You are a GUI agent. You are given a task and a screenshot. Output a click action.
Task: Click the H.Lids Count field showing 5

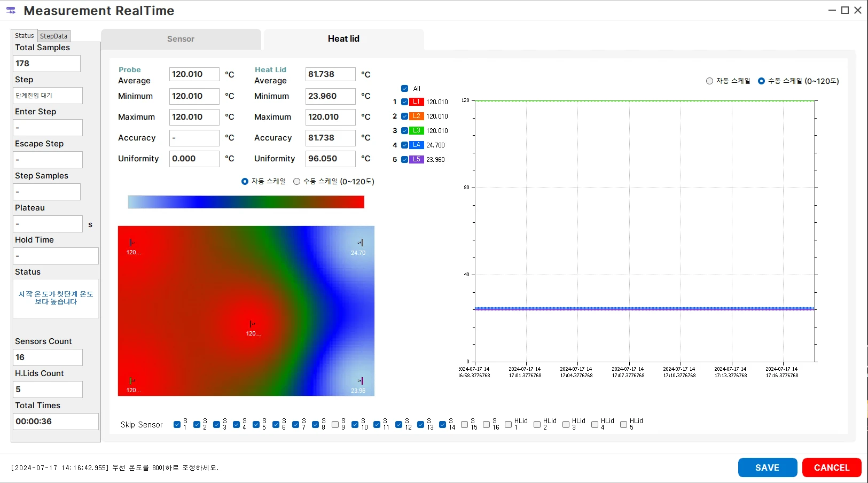click(48, 389)
